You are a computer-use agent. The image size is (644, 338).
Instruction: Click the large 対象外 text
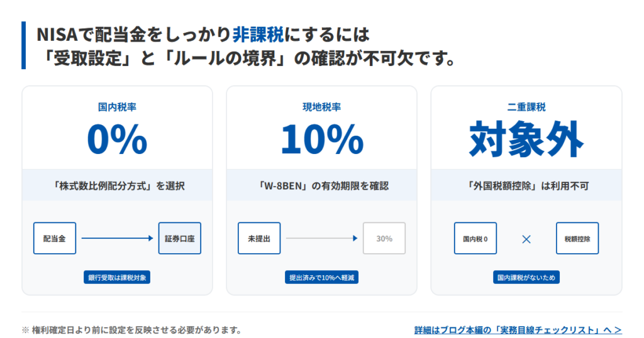[x=526, y=139]
